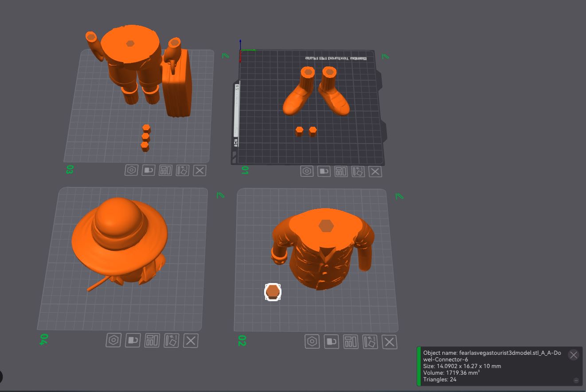Arrange objects on plate 04

coord(152,340)
